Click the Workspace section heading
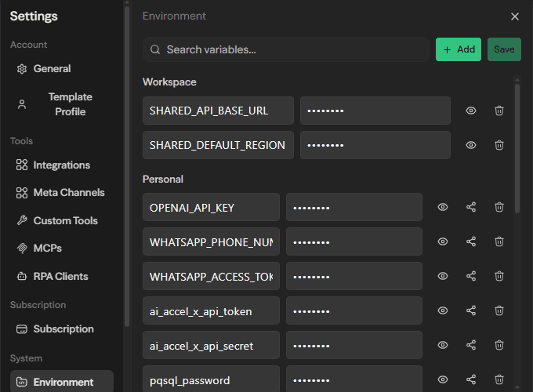 tap(169, 82)
